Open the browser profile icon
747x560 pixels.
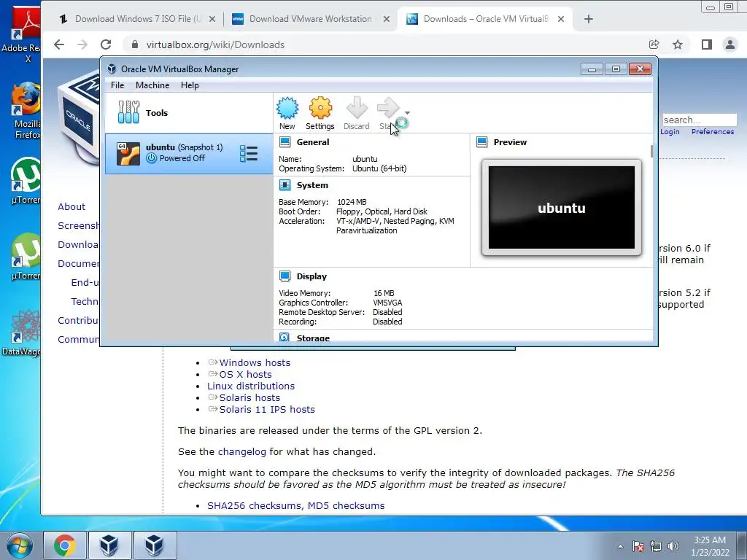click(729, 44)
